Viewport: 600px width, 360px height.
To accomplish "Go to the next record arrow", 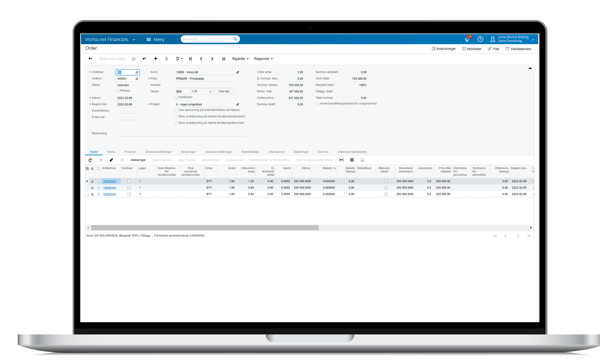I will tap(212, 59).
